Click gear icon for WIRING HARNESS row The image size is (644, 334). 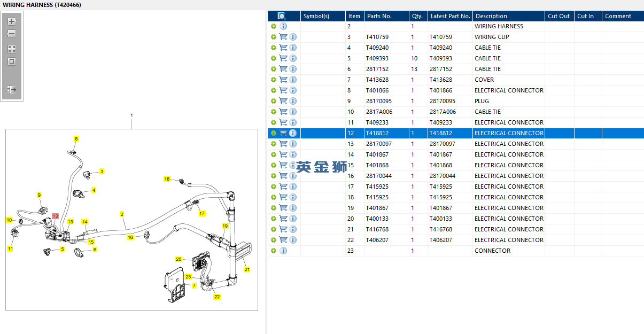(x=274, y=26)
